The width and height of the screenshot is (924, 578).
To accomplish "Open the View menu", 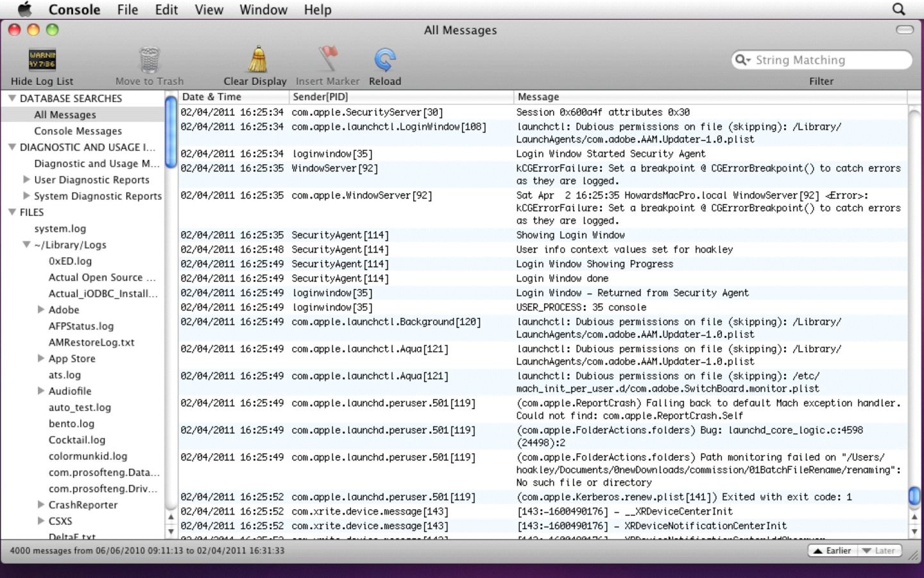I will 209,10.
